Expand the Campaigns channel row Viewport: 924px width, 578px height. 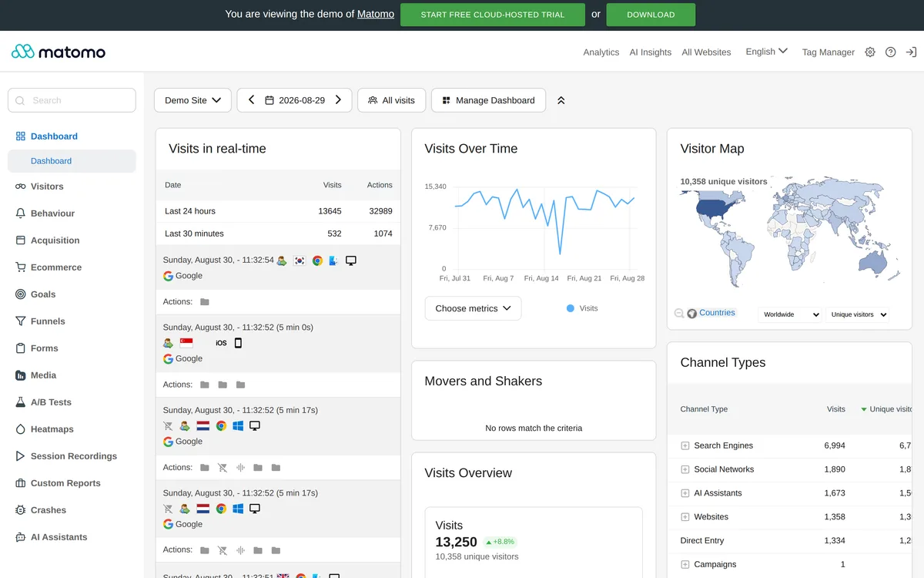click(685, 565)
